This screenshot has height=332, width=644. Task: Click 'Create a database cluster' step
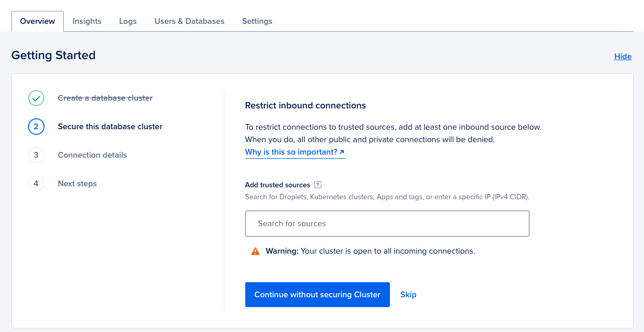click(105, 98)
